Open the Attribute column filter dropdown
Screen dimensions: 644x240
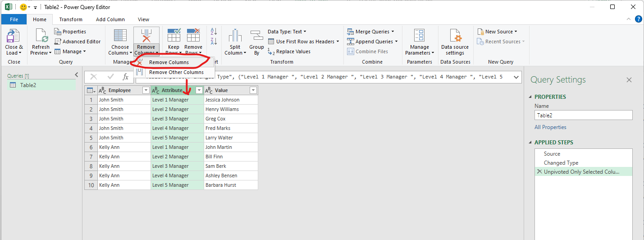[199, 90]
